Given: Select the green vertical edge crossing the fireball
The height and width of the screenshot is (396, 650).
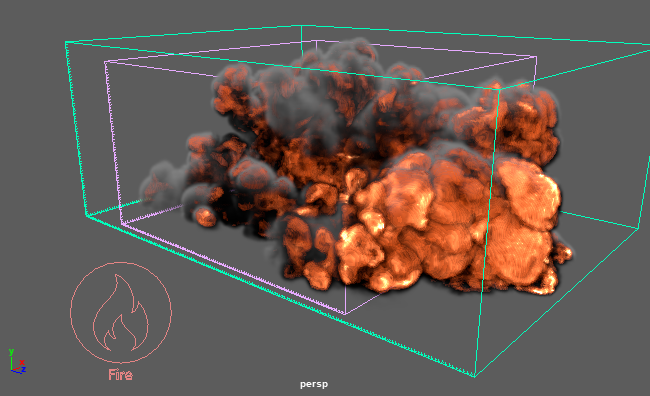Looking at the screenshot, I should (487, 232).
